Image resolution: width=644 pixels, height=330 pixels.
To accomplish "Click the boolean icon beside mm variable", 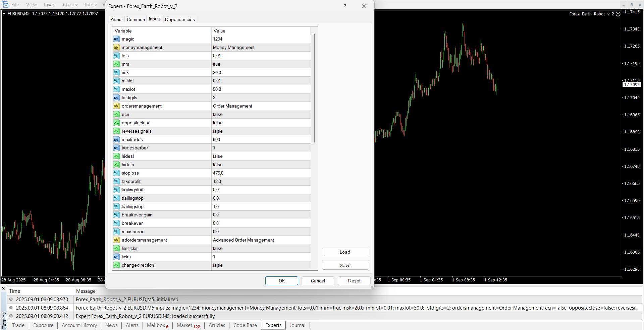I will [x=116, y=64].
